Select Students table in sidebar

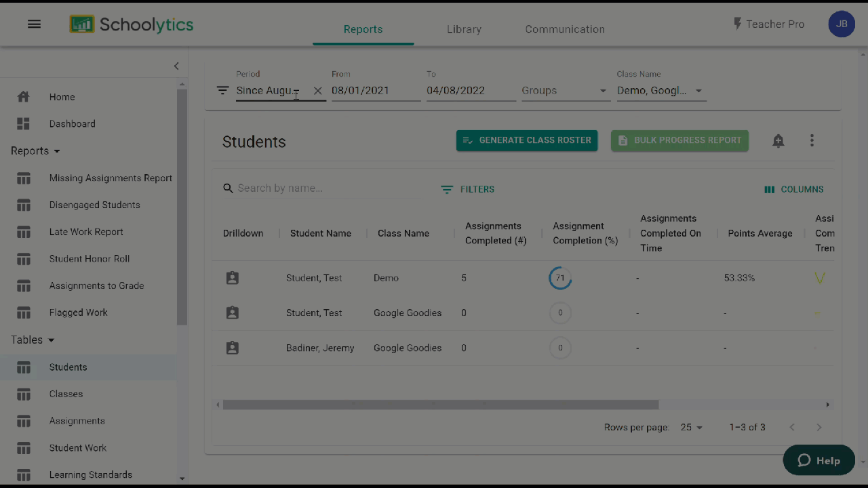89,367
